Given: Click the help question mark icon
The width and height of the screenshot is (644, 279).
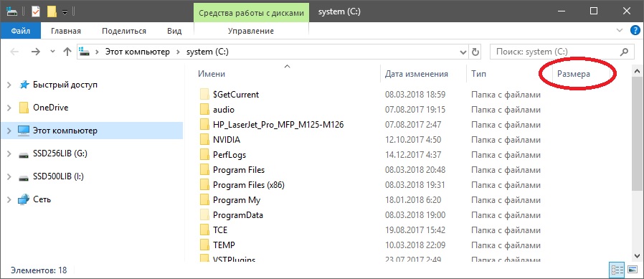Looking at the screenshot, I should coord(635,30).
